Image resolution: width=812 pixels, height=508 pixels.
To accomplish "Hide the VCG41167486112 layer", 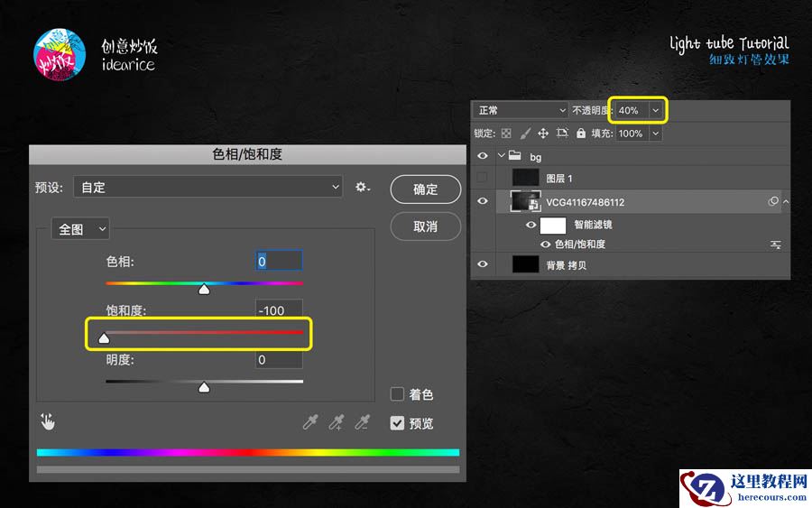I will [x=482, y=201].
